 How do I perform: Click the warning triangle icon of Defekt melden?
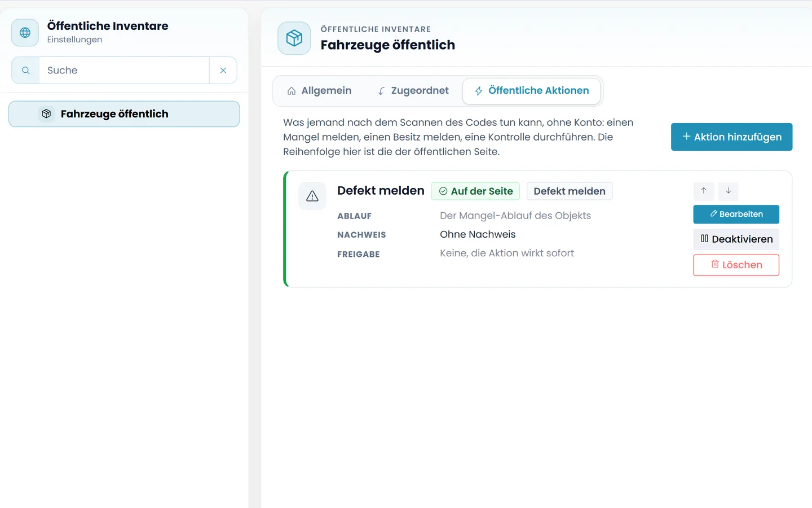(312, 196)
